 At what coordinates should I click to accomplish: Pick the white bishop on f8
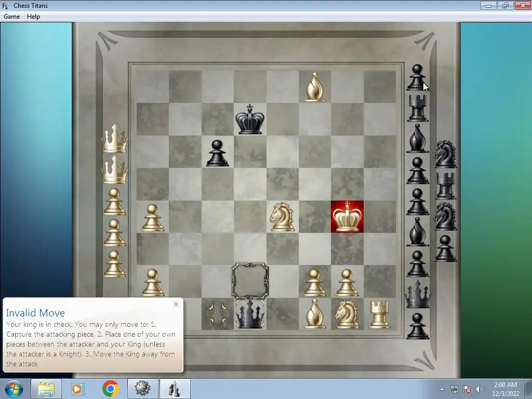(314, 87)
